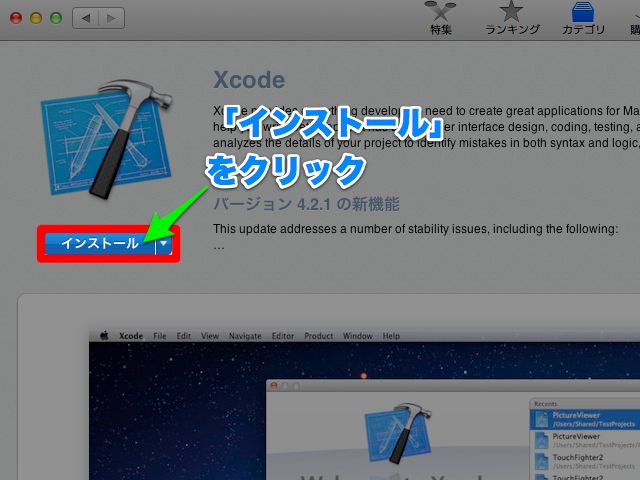Image resolution: width=640 pixels, height=480 pixels.
Task: Click the blue インストール button
Action: coord(100,244)
